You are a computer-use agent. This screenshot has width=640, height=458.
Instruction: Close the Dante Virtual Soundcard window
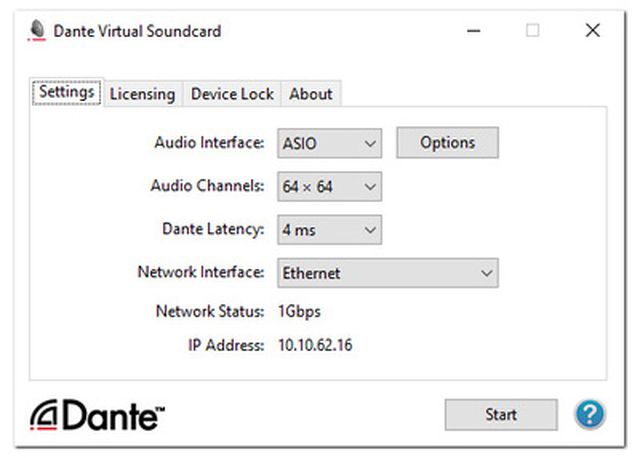point(593,31)
